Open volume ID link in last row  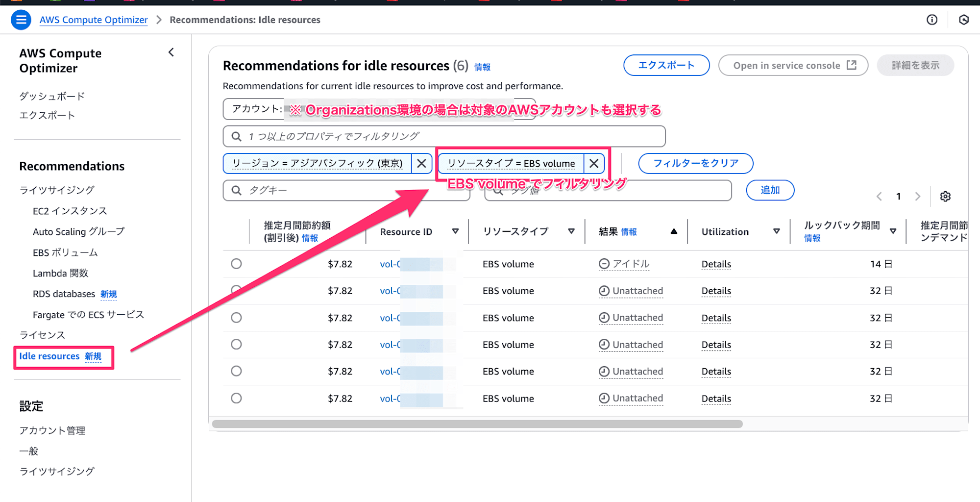click(x=391, y=399)
